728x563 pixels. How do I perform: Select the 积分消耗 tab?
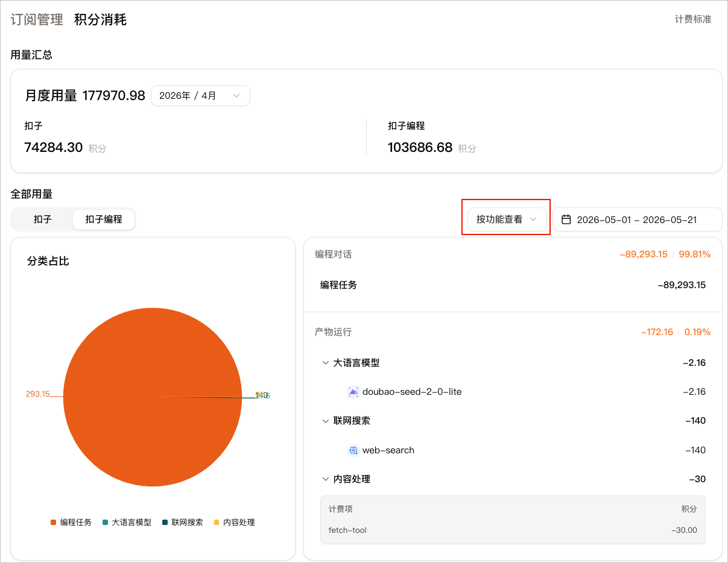100,19
